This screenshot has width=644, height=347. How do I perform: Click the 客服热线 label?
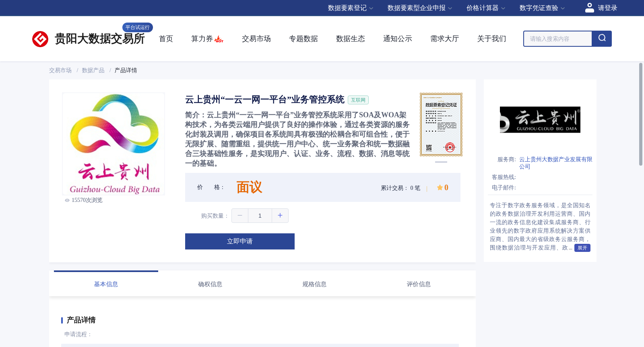pos(504,177)
